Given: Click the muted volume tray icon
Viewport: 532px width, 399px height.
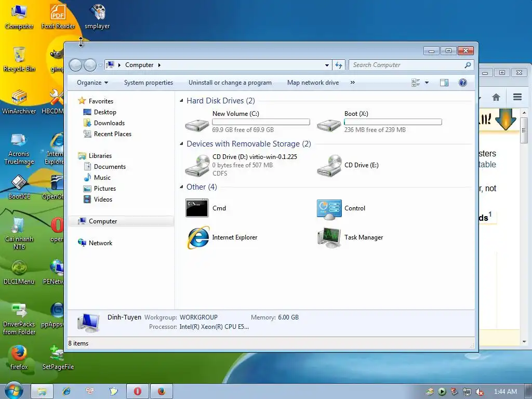Looking at the screenshot, I should 480,392.
